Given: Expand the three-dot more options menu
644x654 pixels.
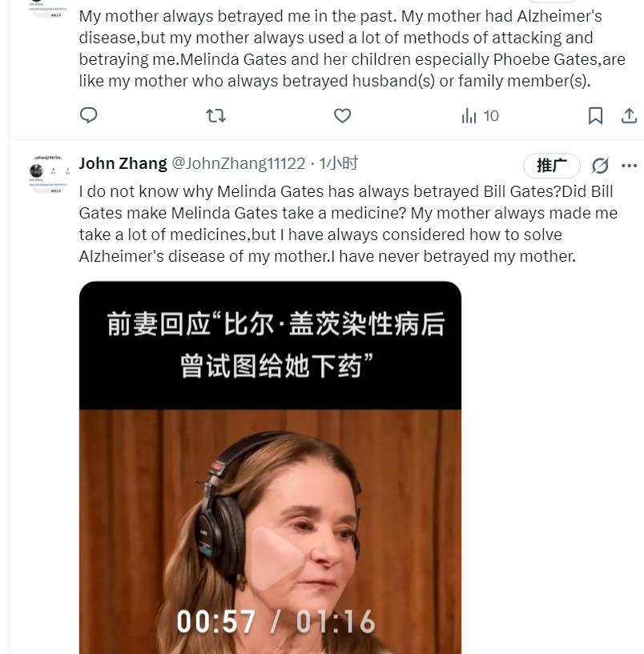Looking at the screenshot, I should click(x=629, y=166).
